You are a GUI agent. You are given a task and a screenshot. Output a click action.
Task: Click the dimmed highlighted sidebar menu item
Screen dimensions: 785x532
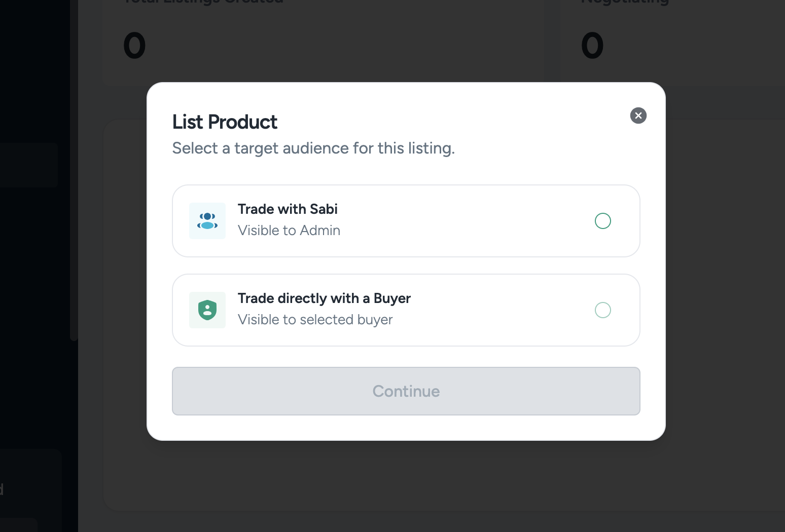click(28, 165)
